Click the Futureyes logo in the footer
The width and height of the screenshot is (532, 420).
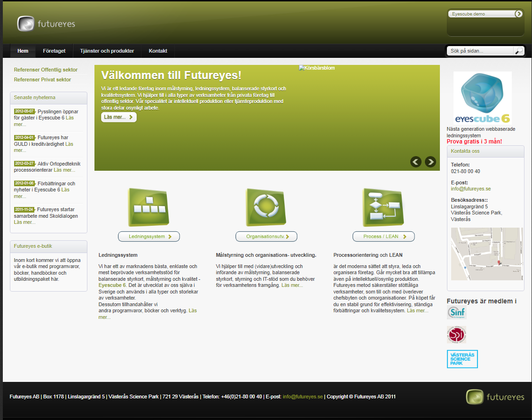(495, 396)
